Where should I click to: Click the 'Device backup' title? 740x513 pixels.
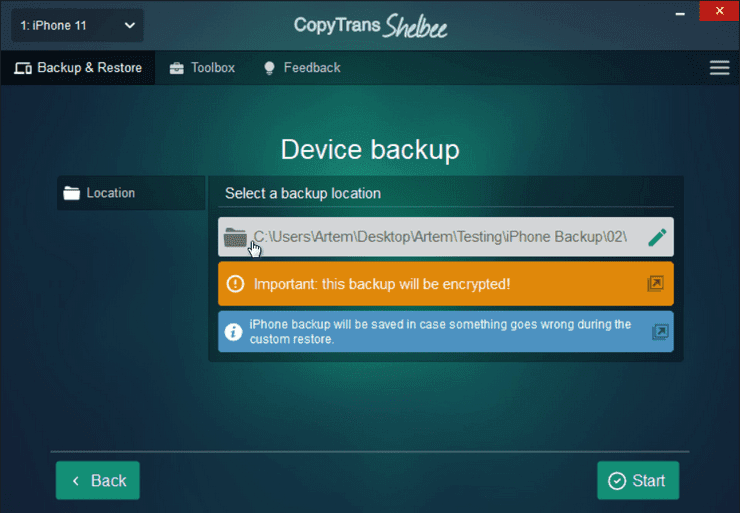[x=370, y=150]
